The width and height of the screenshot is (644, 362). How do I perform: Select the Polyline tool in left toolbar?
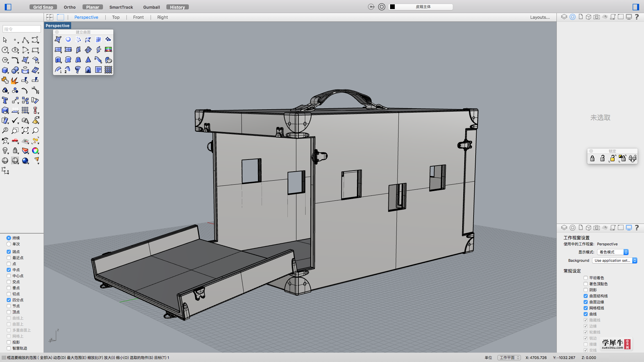pyautogui.click(x=25, y=40)
